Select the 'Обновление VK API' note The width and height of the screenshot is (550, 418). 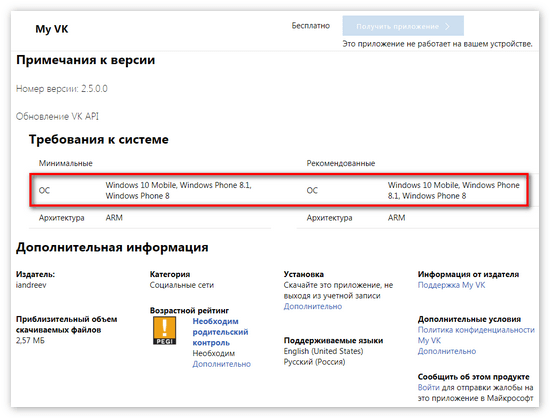57,116
